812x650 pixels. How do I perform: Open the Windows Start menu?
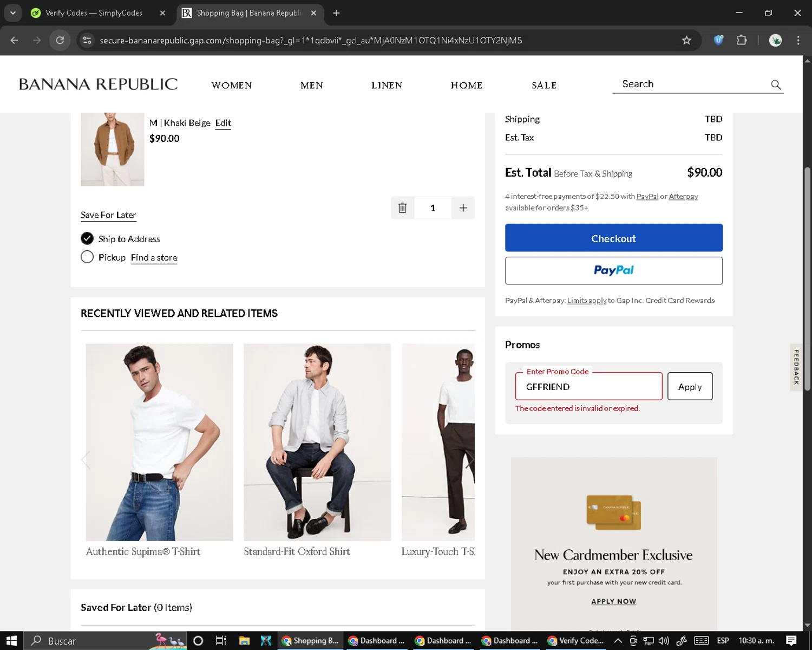pyautogui.click(x=11, y=641)
